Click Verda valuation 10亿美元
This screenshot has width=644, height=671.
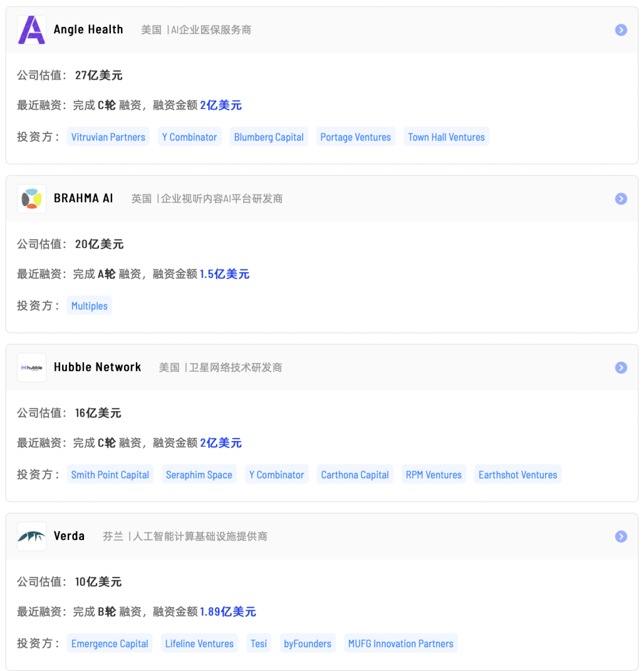[x=98, y=582]
